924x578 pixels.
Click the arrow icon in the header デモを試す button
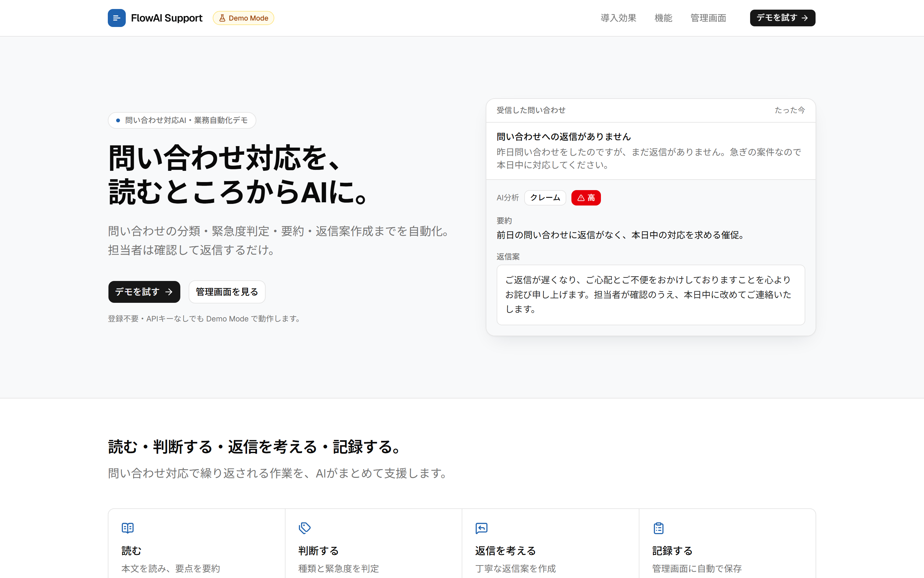pyautogui.click(x=805, y=18)
